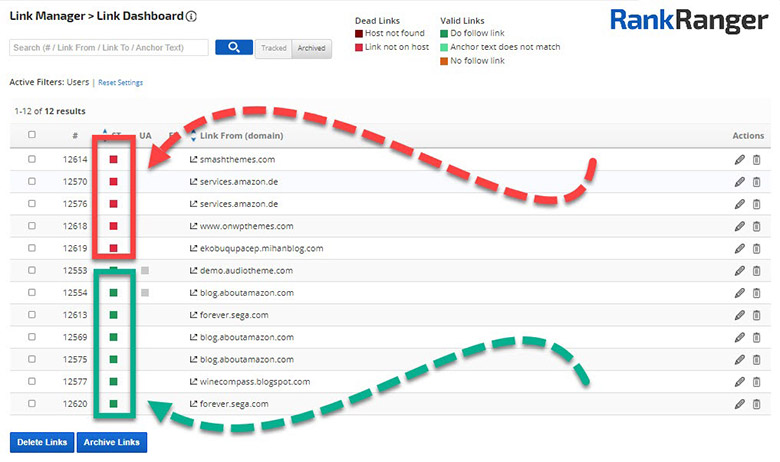
Task: Check the box for link 12570
Action: click(32, 181)
